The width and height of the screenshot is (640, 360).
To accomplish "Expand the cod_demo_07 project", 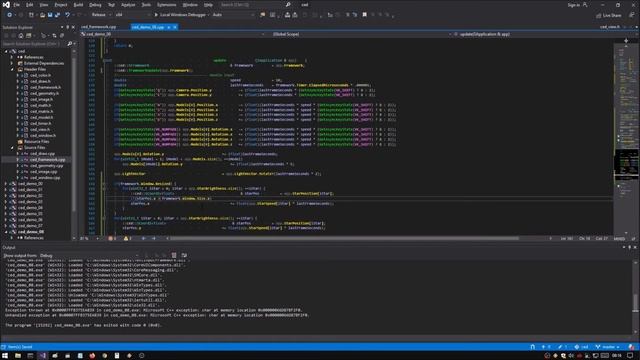I will [6, 226].
